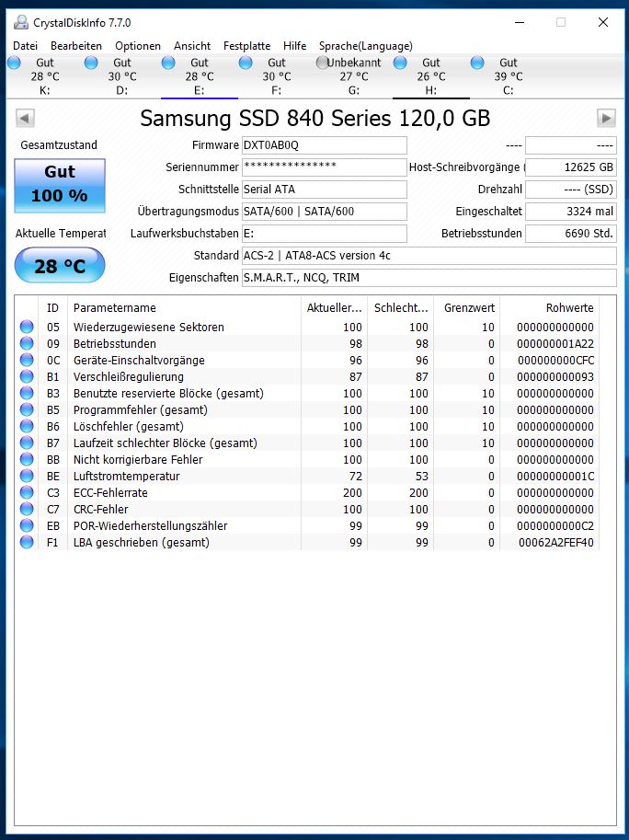Image resolution: width=629 pixels, height=840 pixels.
Task: Click status orb for Programmfehler (gesamt)
Action: [x=27, y=409]
